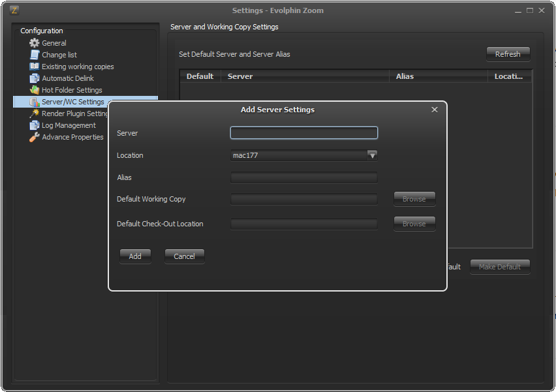This screenshot has width=556, height=392.
Task: Click the General gear icon
Action: (x=35, y=43)
